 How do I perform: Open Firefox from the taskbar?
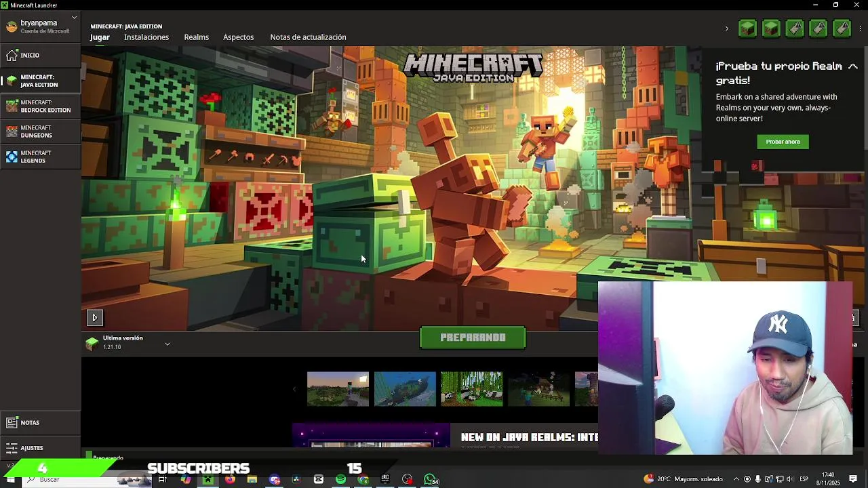click(230, 480)
